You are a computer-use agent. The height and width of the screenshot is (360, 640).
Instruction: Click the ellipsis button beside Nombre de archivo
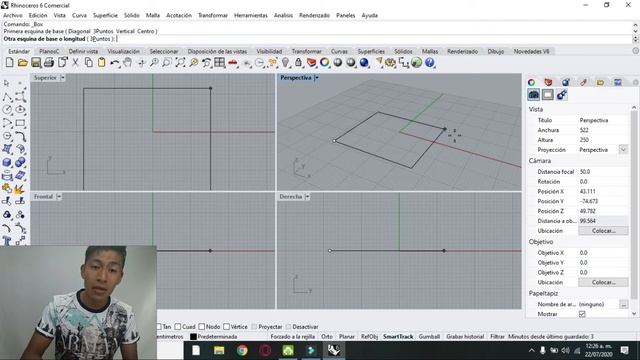coord(623,304)
